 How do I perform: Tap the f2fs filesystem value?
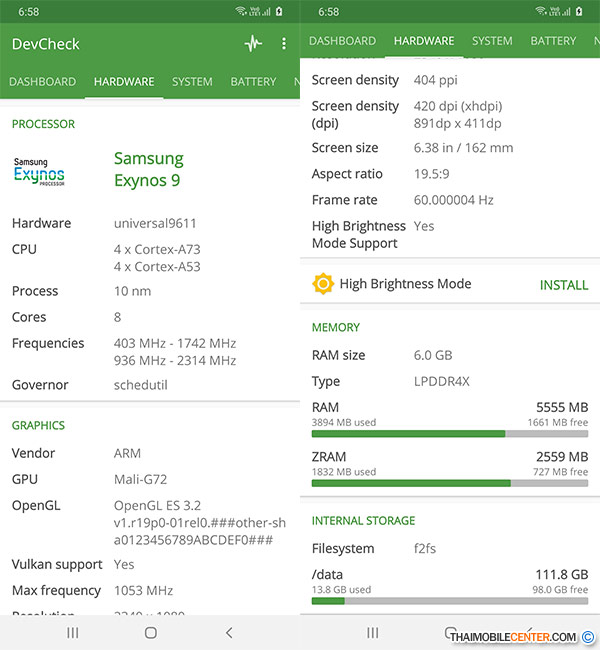pos(425,549)
